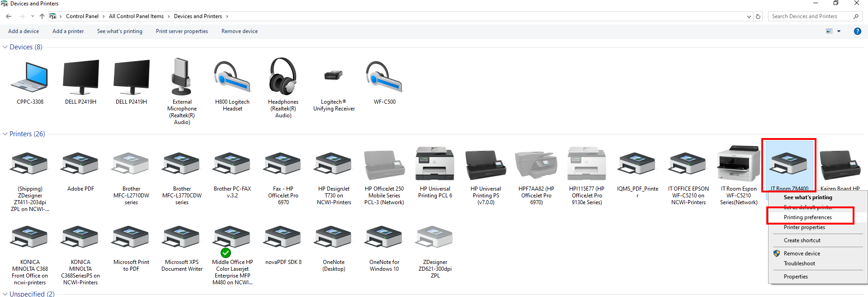Collapse the Unspecified (2) section
The height and width of the screenshot is (297, 868).
click(x=5, y=294)
